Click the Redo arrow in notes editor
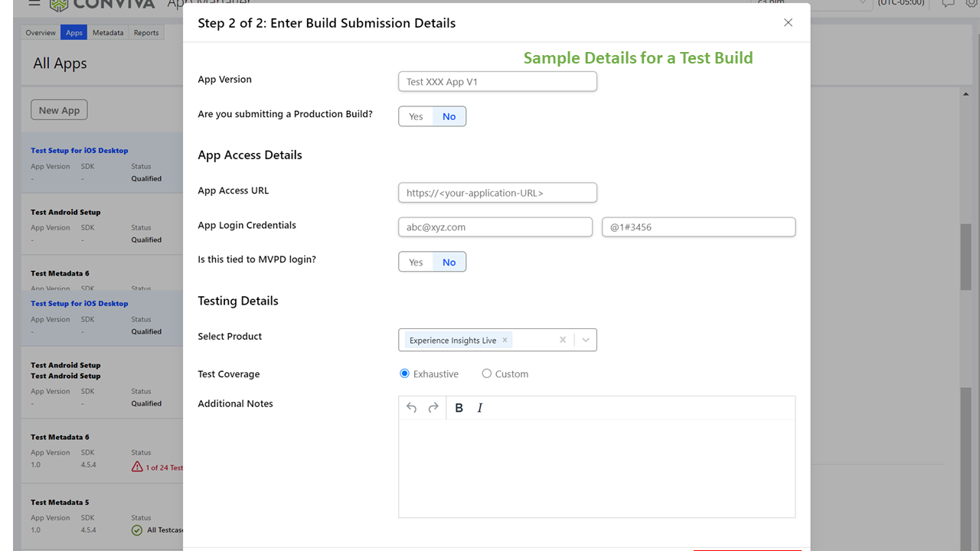Screen dimensions: 980x551 [433, 408]
